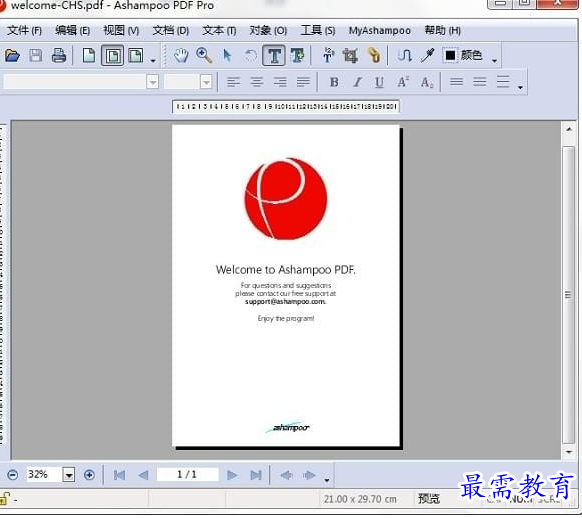Screen dimensions: 582x518
Task: Save the document with the floppy disk icon
Action: 36,56
